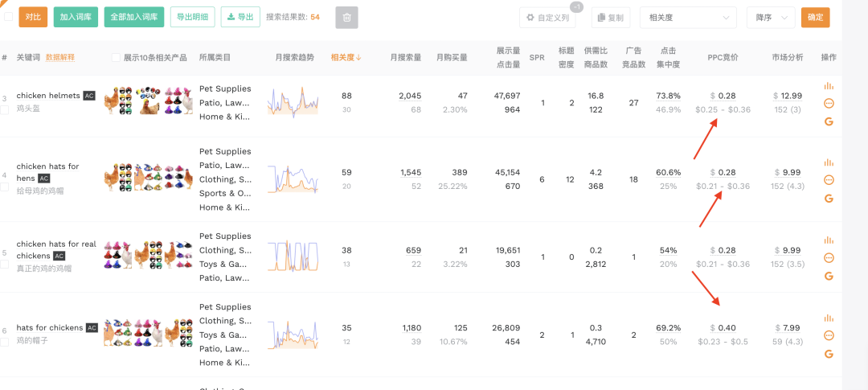
Task: Click the 对比 compare button
Action: [33, 17]
